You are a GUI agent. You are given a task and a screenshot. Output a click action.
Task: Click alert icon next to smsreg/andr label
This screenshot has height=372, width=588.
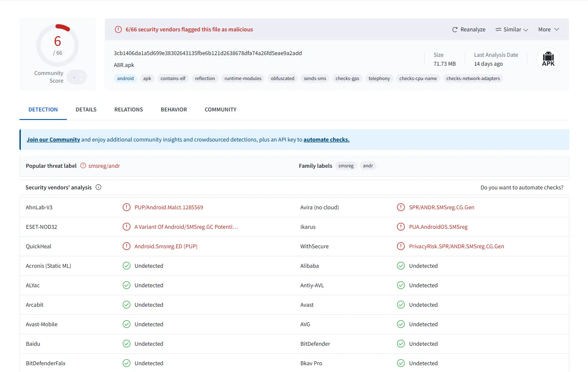(x=83, y=166)
